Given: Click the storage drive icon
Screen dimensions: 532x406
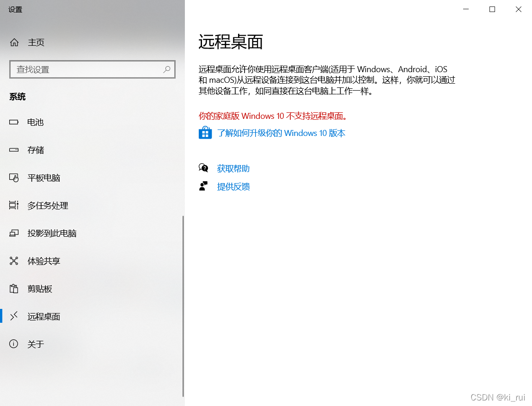Looking at the screenshot, I should point(14,150).
